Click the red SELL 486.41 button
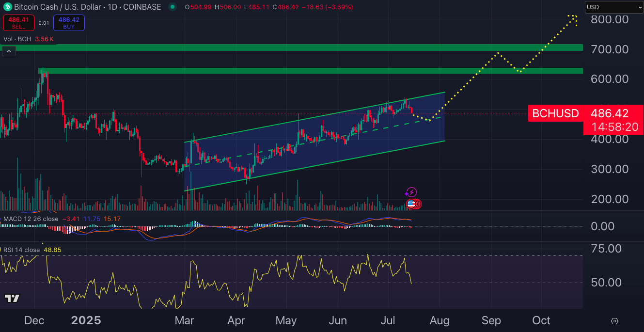Viewport: 644px width, 332px height. tap(18, 22)
